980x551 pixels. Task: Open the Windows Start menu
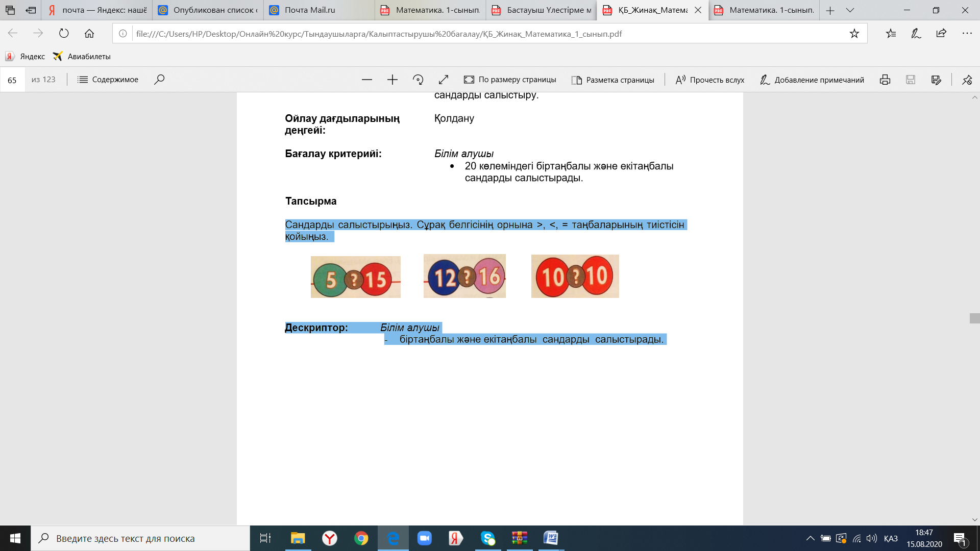pos(15,538)
